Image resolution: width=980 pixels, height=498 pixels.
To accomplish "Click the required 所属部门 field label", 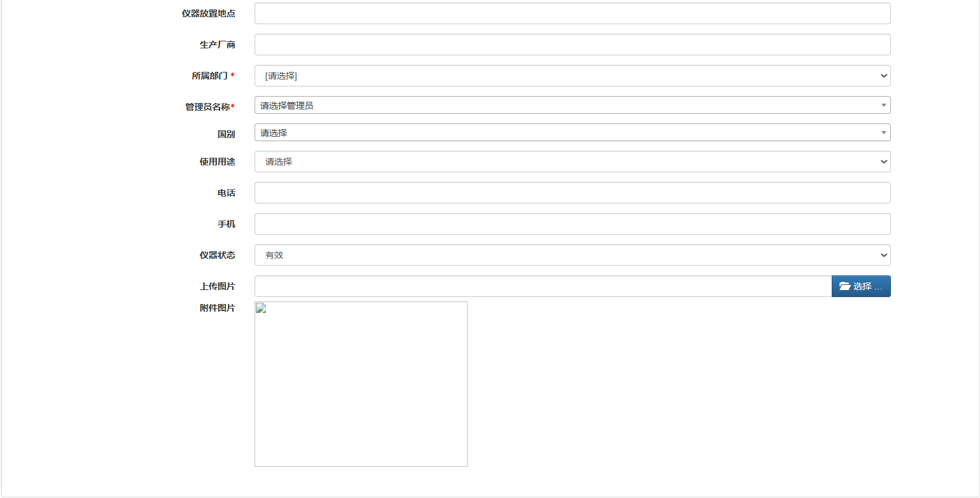I will pos(213,75).
